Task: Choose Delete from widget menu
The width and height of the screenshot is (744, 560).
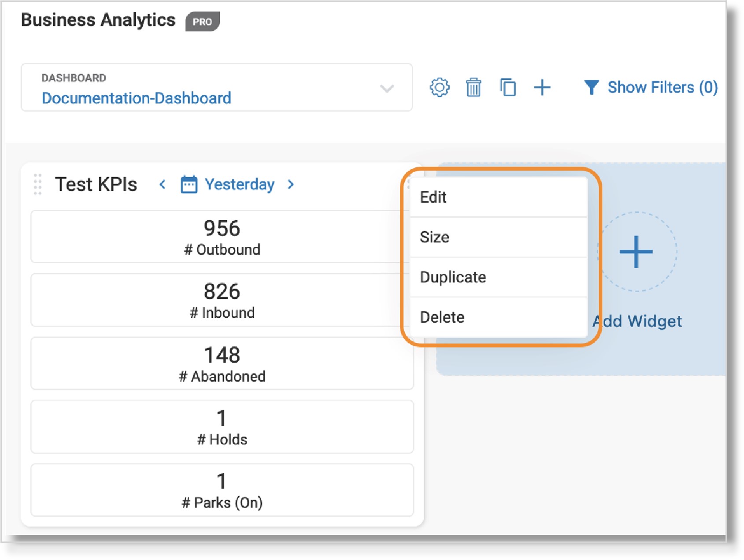Action: (x=499, y=317)
